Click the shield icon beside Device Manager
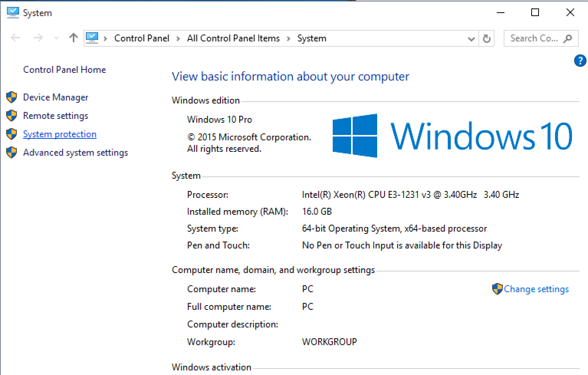Screen dimensions: 588x375 pos(12,97)
